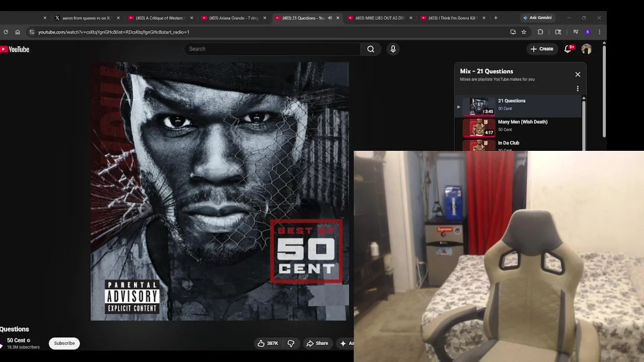Click the Ask Gemini button
644x362 pixels.
coord(537,18)
